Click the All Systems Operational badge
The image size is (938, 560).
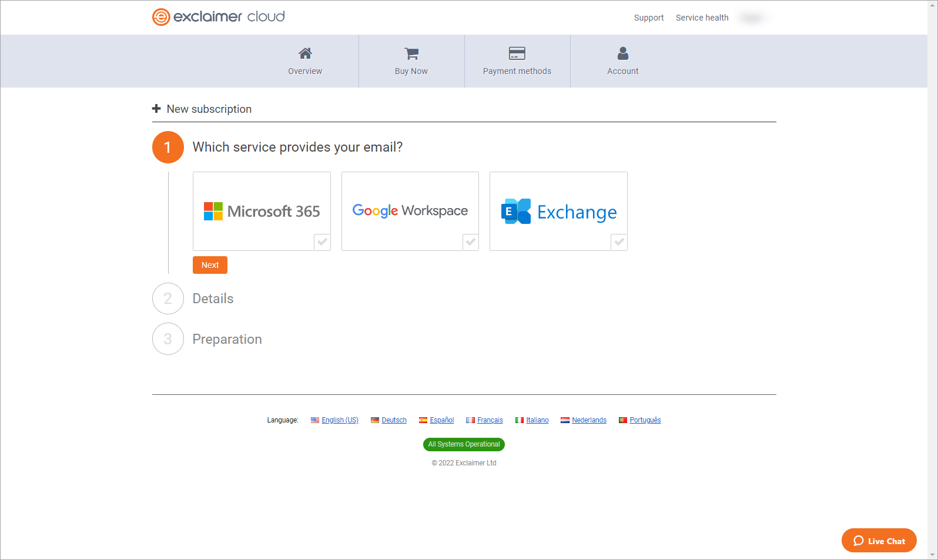[x=464, y=444]
